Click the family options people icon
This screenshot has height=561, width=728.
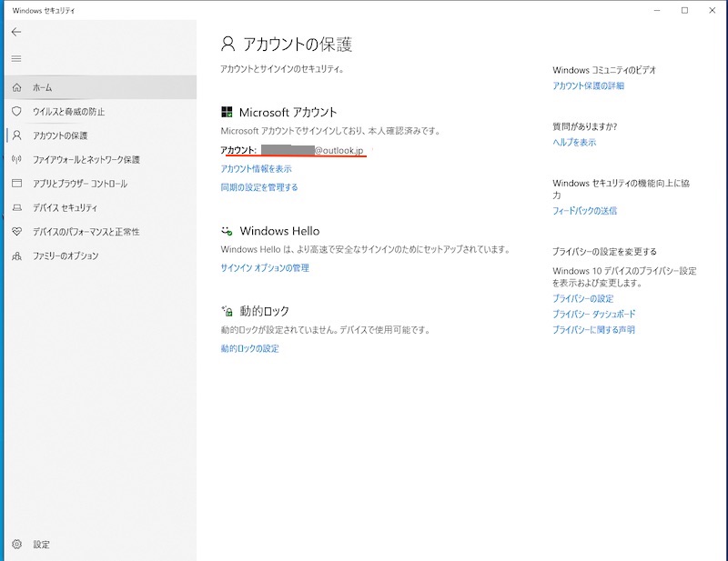coord(16,255)
